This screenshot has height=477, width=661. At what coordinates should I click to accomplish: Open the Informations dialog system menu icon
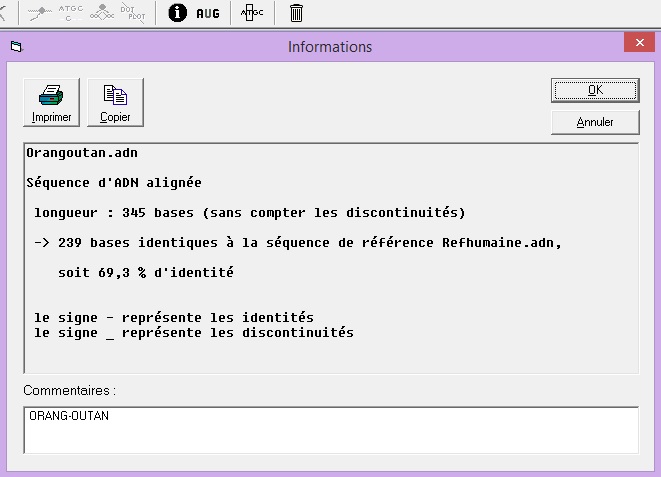click(15, 47)
